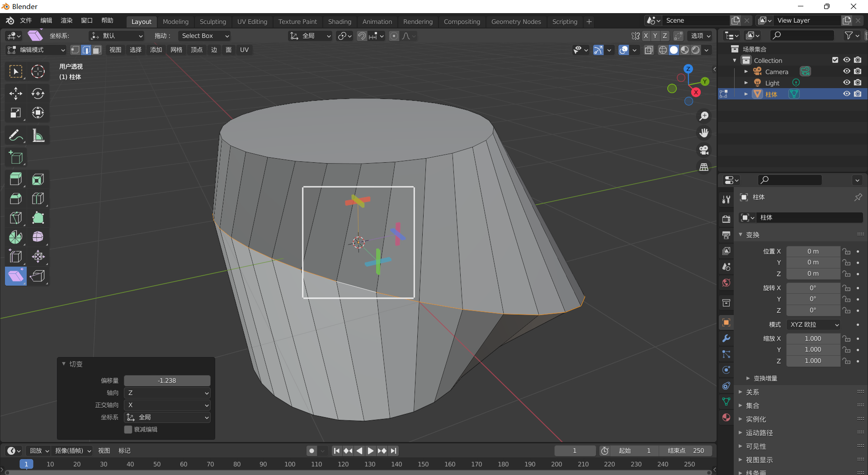
Task: Select the Extrude Region tool
Action: coord(16,179)
